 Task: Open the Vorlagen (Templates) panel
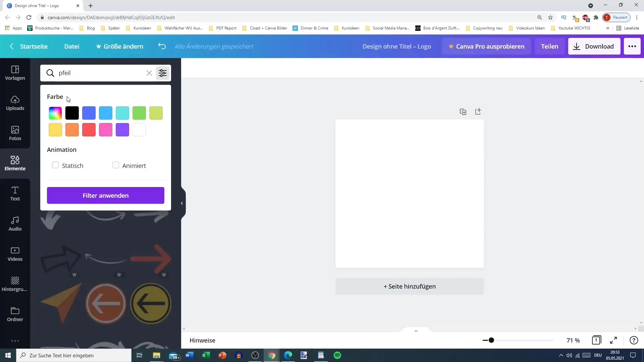click(15, 72)
